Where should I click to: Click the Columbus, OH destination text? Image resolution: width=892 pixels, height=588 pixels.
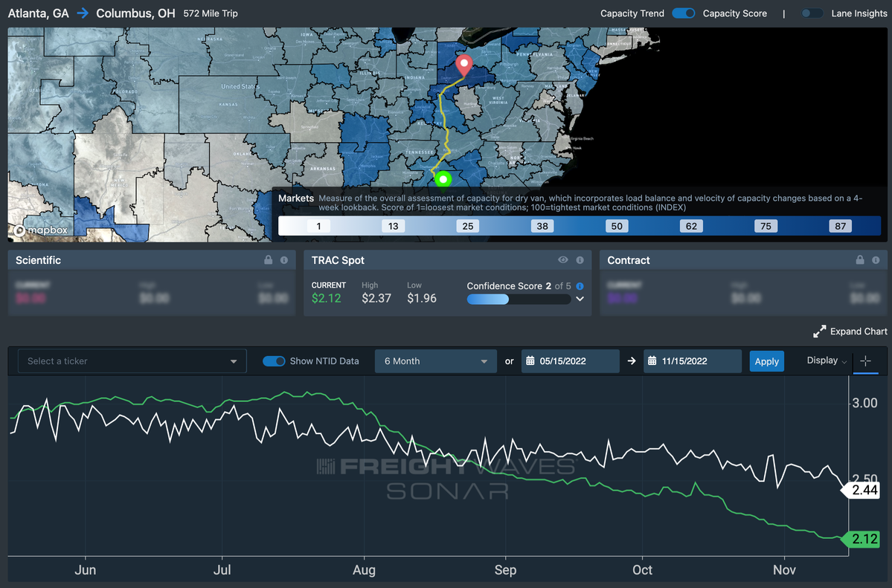(135, 13)
